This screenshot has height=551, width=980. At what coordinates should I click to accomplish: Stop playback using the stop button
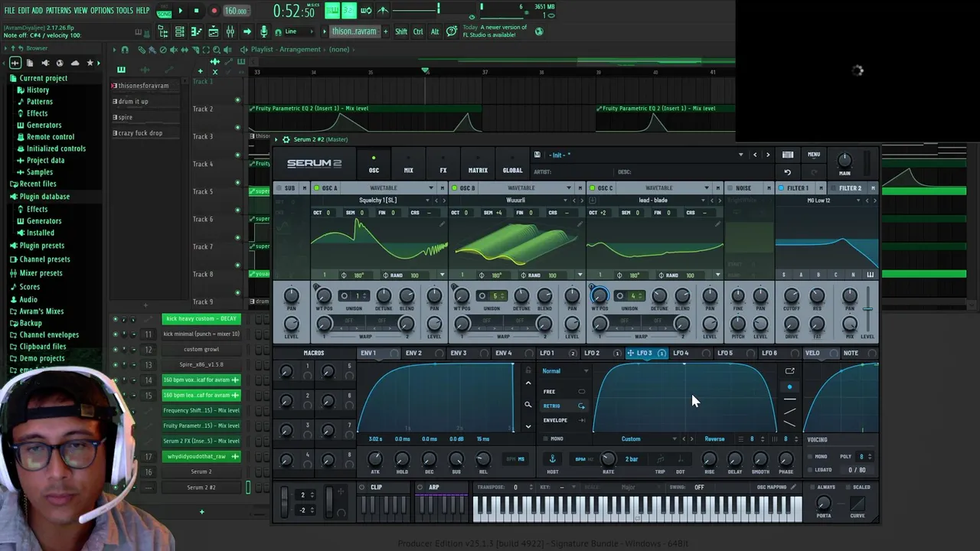[x=197, y=11]
